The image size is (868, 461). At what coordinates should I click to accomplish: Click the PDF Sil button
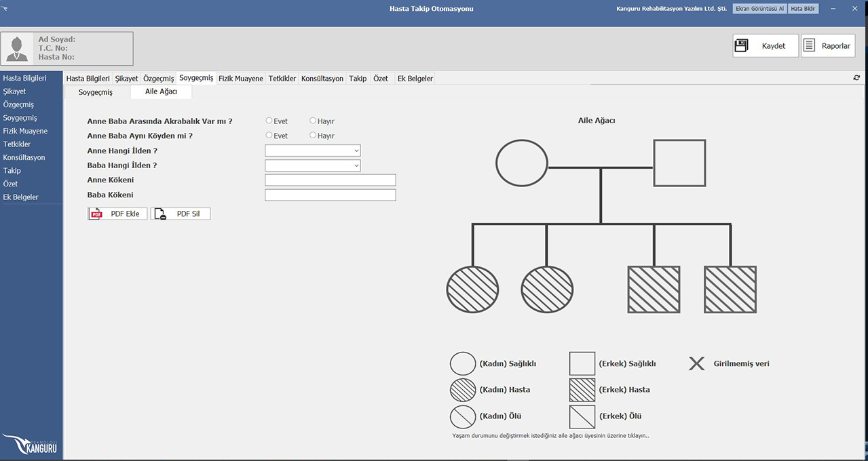181,214
